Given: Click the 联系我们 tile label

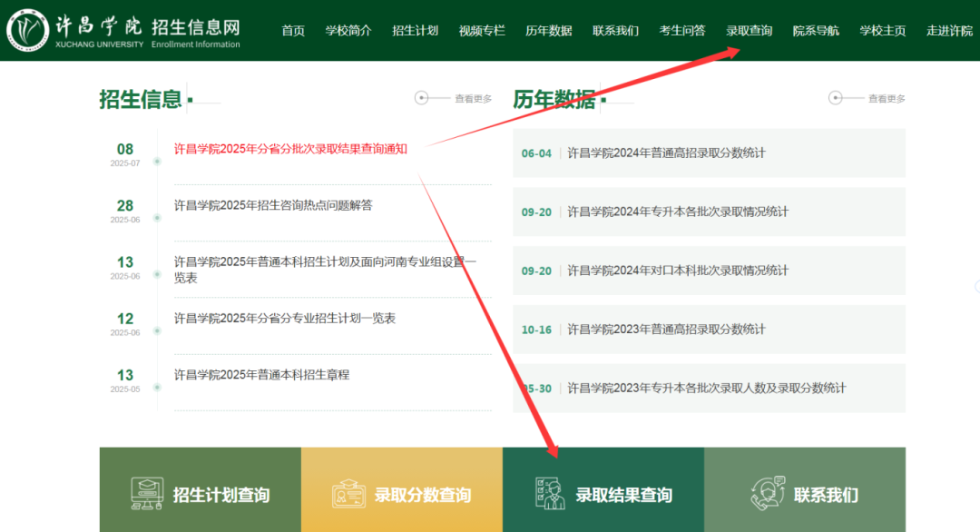Looking at the screenshot, I should tap(827, 495).
